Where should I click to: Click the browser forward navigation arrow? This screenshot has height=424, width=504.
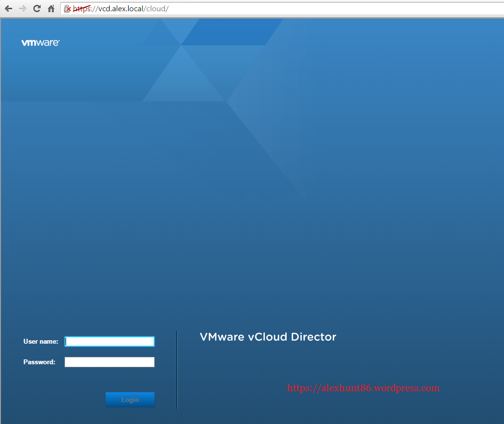pos(22,8)
